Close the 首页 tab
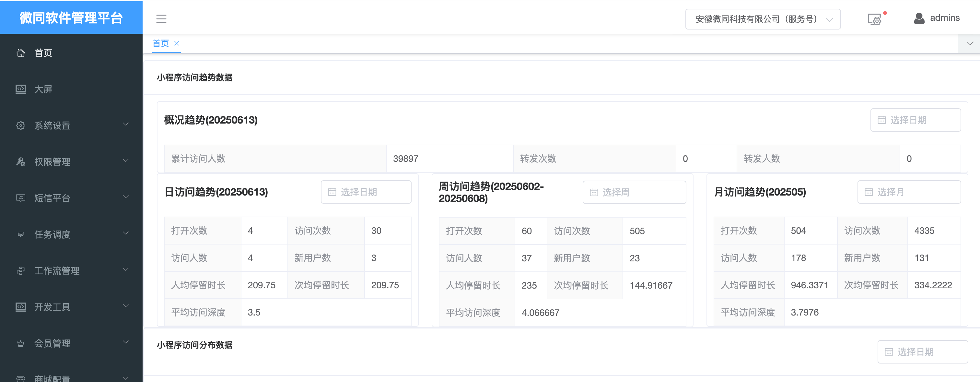Viewport: 980px width, 382px height. [176, 43]
